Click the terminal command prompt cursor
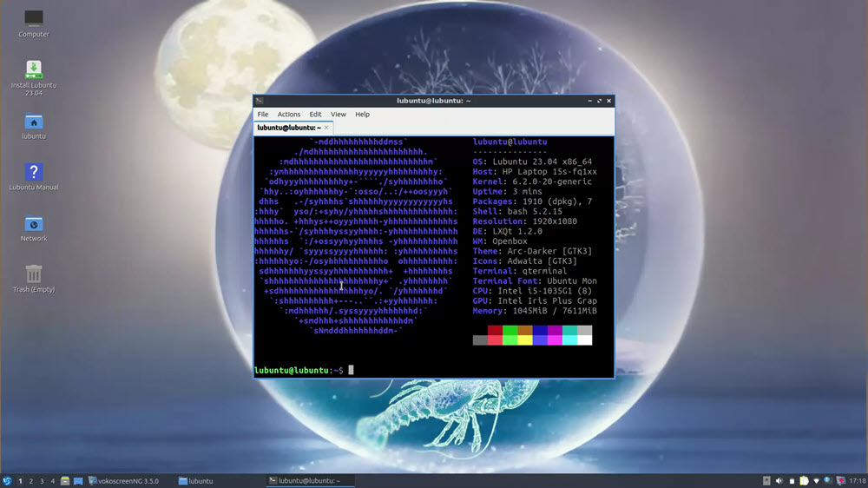Screen dimensions: 868x488 coord(351,371)
